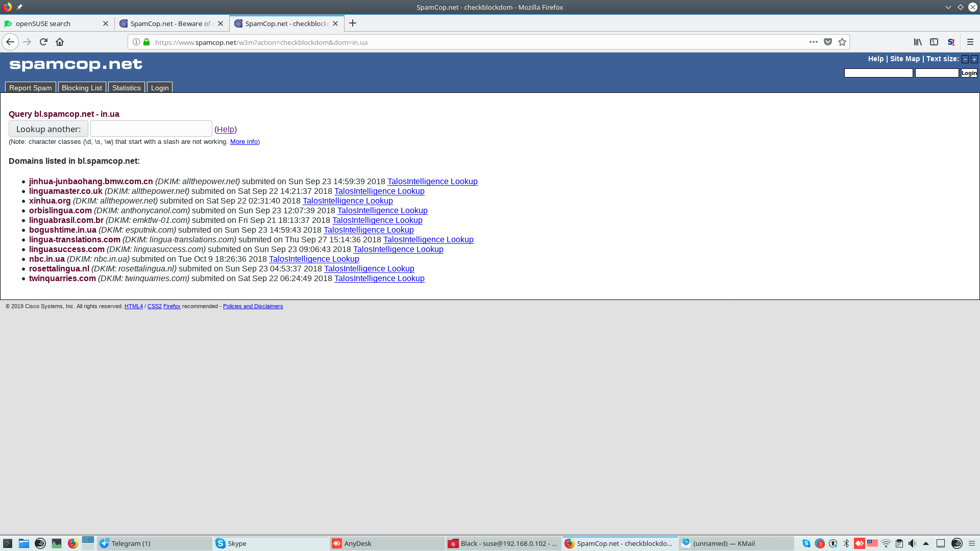Screen dimensions: 980x551
Task: Click the green padlock site security icon
Action: pyautogui.click(x=146, y=42)
